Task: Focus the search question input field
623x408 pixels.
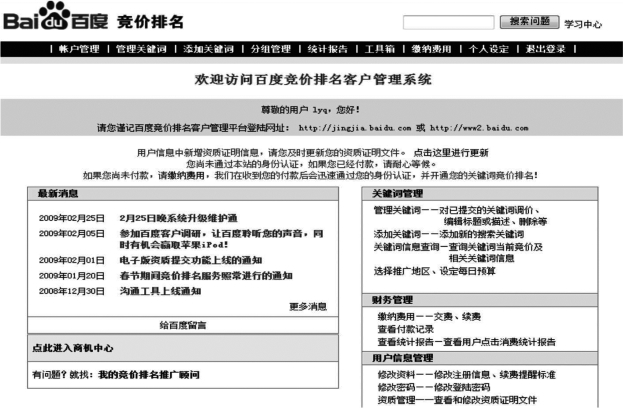Action: click(x=449, y=22)
